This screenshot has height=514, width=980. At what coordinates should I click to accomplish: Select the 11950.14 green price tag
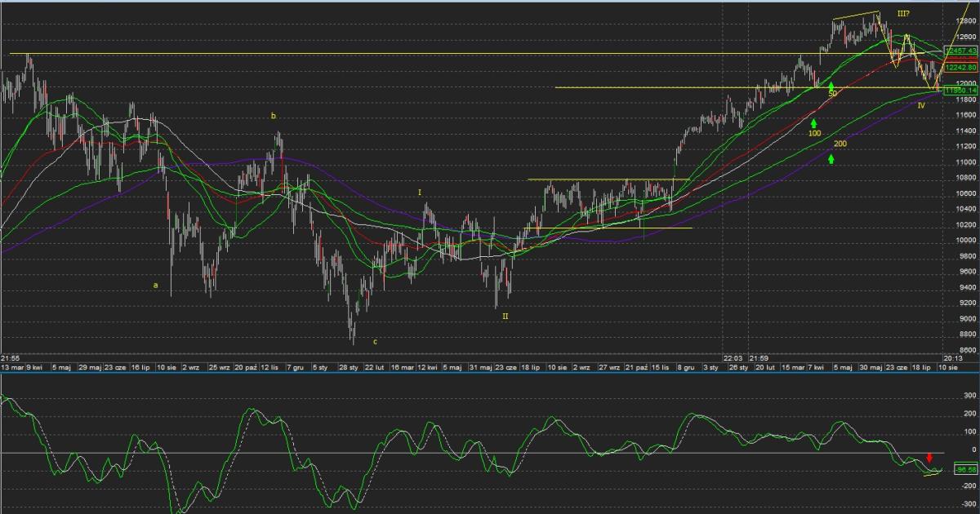(960, 91)
